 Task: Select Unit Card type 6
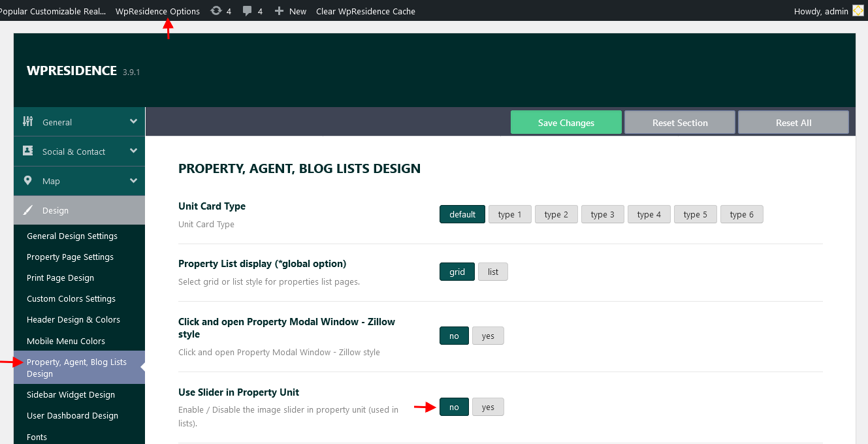point(742,214)
